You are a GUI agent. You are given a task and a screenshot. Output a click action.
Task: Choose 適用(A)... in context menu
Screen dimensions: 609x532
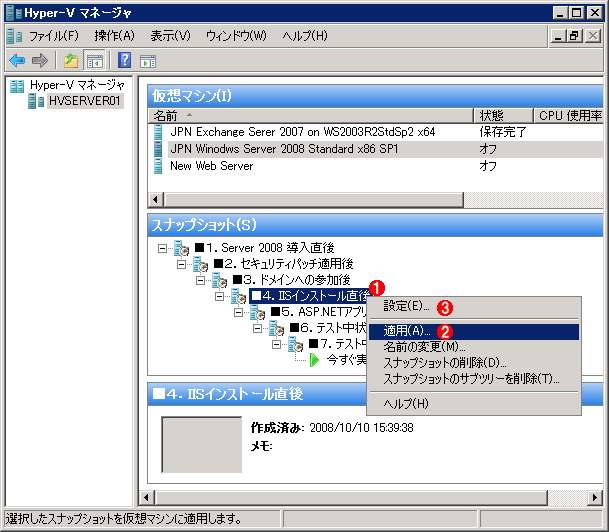coord(474,331)
